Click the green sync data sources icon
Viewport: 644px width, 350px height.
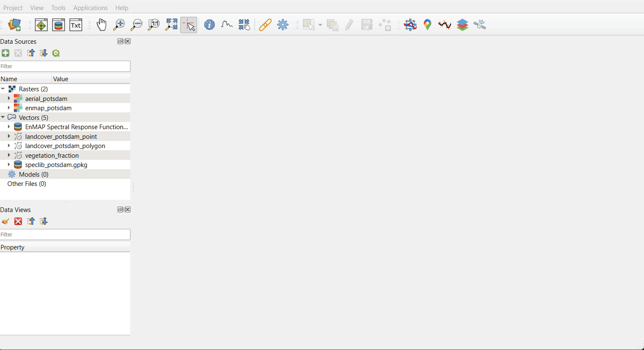tap(56, 53)
